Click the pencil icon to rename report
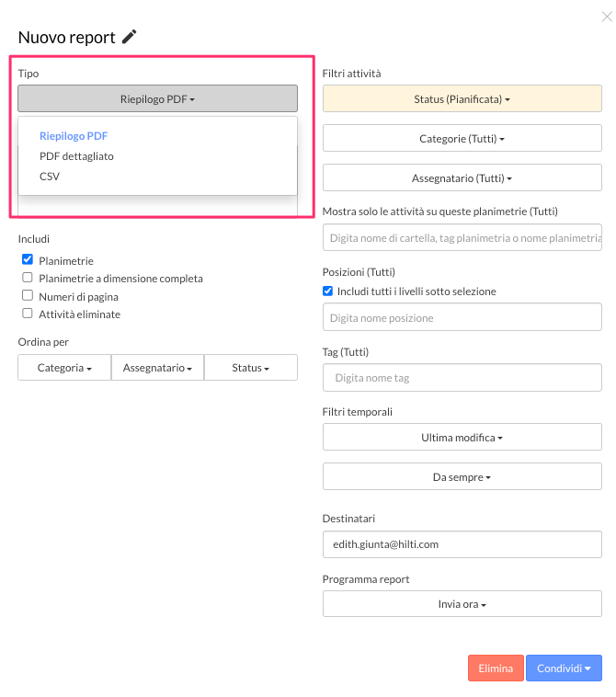Image resolution: width=616 pixels, height=697 pixels. 129,37
